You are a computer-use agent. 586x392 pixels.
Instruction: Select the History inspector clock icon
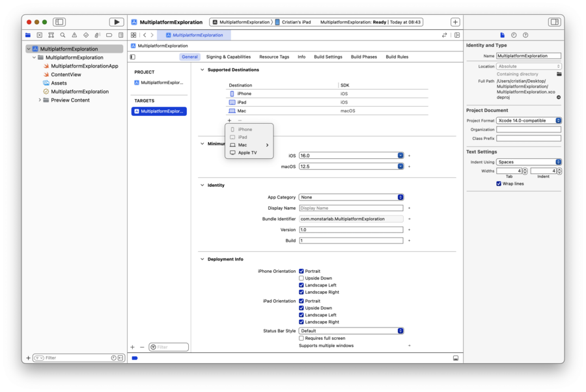(x=514, y=35)
